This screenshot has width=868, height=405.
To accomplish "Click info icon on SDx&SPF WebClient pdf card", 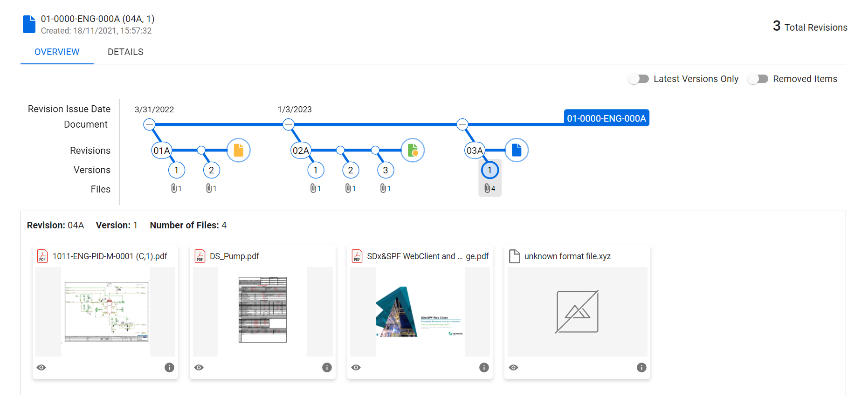I will [484, 367].
